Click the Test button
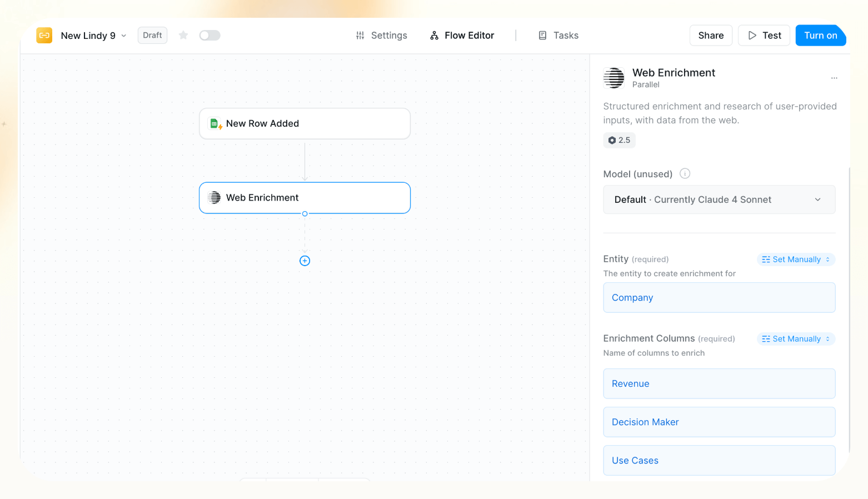Screen dimensions: 868x499 point(764,36)
